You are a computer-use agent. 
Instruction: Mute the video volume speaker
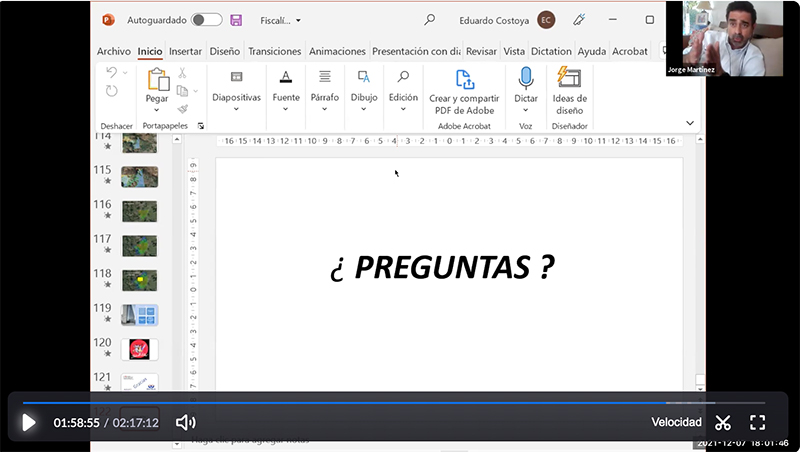click(x=185, y=422)
